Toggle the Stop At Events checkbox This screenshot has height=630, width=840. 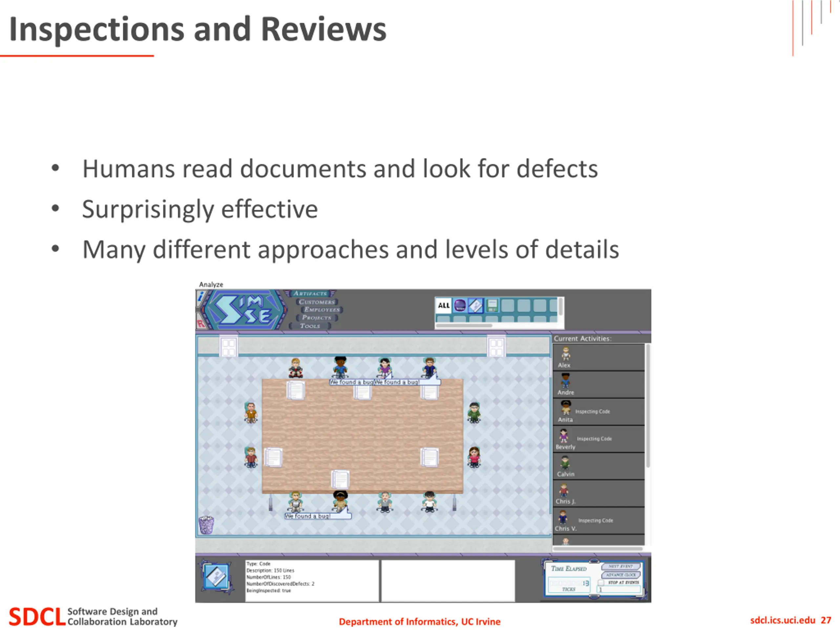(601, 582)
